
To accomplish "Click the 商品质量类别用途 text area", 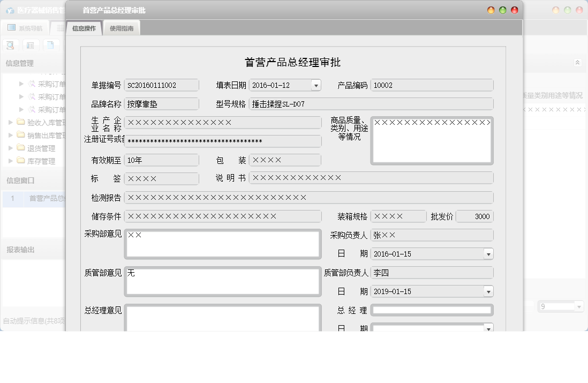I will tap(432, 141).
